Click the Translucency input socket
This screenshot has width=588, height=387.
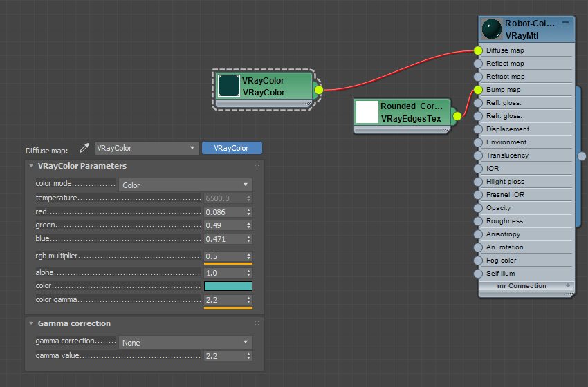pos(478,155)
